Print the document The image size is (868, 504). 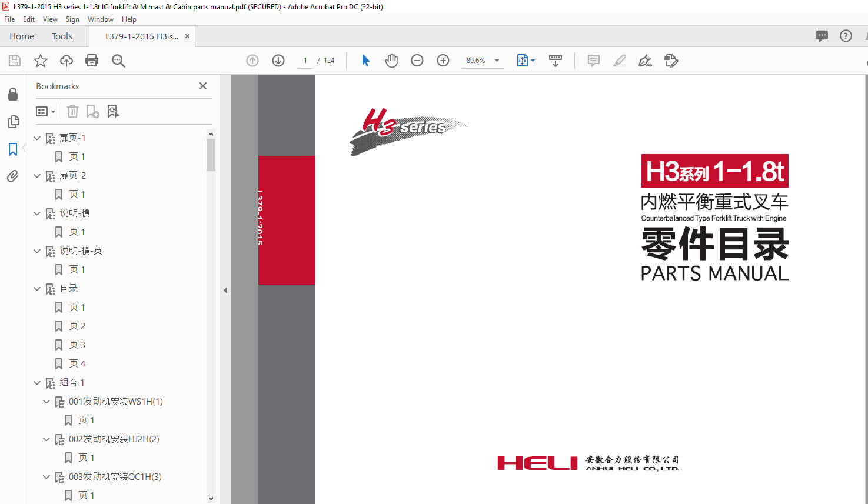click(x=92, y=61)
